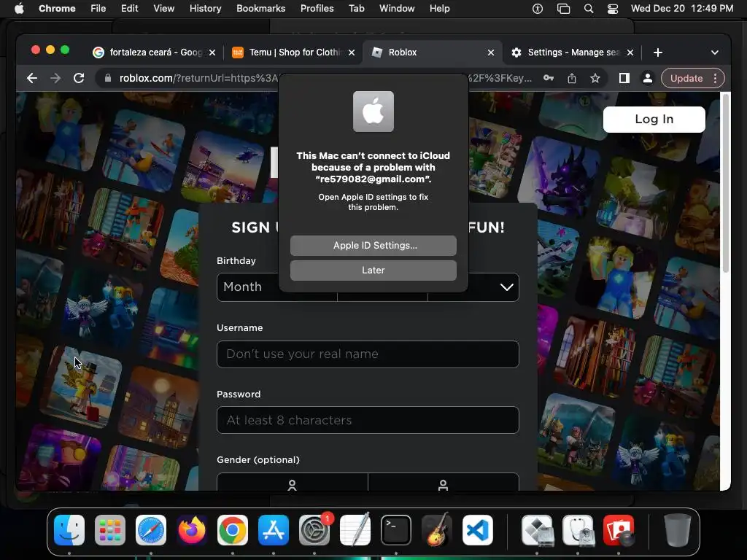
Task: Click the menu bar date and time
Action: [682, 9]
